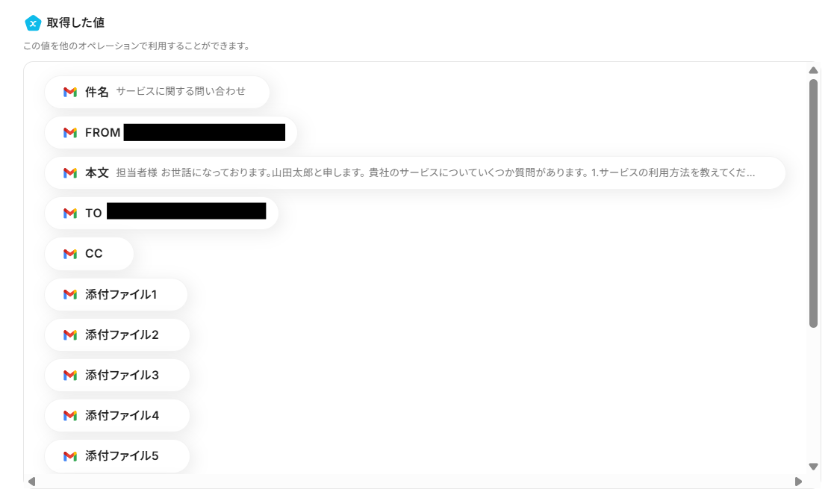Select the 件名 value chip
Image resolution: width=837 pixels, height=504 pixels.
coord(157,92)
